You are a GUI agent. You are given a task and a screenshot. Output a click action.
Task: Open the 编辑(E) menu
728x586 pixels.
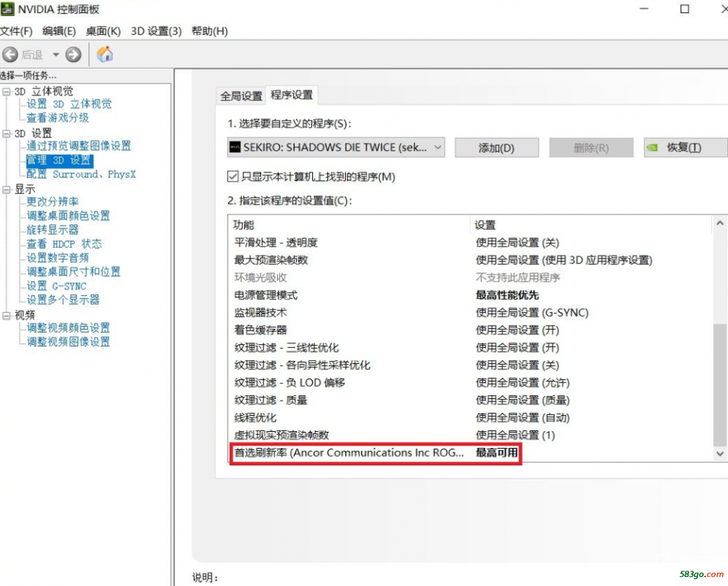point(59,31)
